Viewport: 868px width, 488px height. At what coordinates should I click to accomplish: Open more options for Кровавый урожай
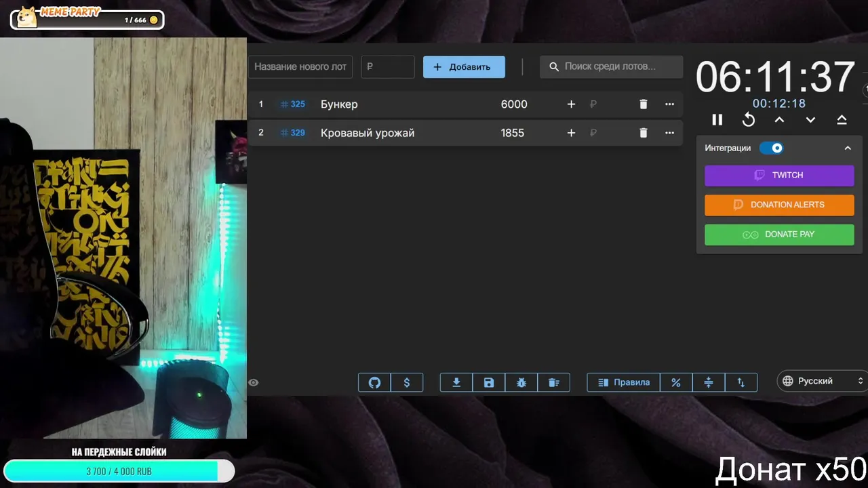[670, 133]
